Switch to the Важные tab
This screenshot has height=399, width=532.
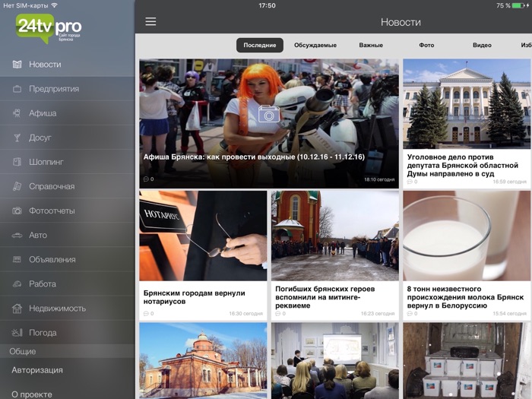371,45
